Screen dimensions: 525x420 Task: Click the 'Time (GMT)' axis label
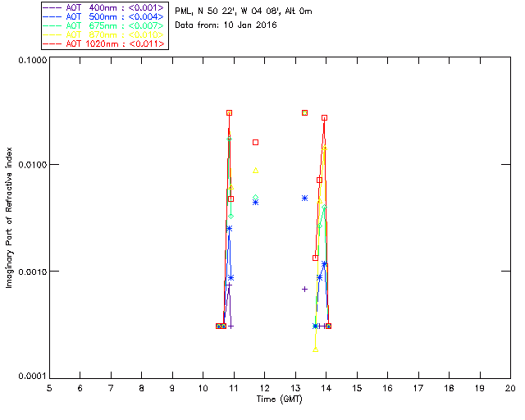pyautogui.click(x=279, y=399)
